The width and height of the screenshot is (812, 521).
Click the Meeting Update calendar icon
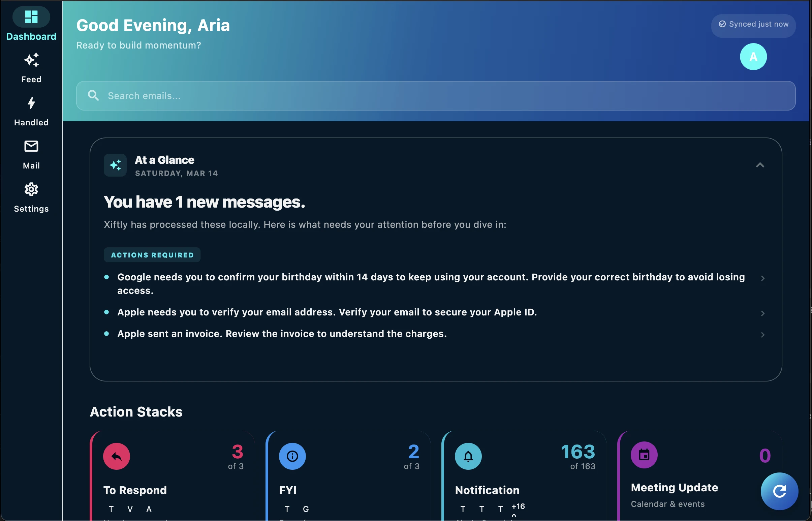[644, 455]
